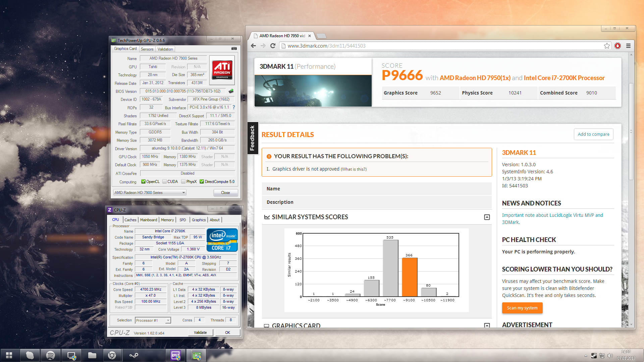This screenshot has width=644, height=362.
Task: Open a new Chrome tab
Action: [x=321, y=36]
